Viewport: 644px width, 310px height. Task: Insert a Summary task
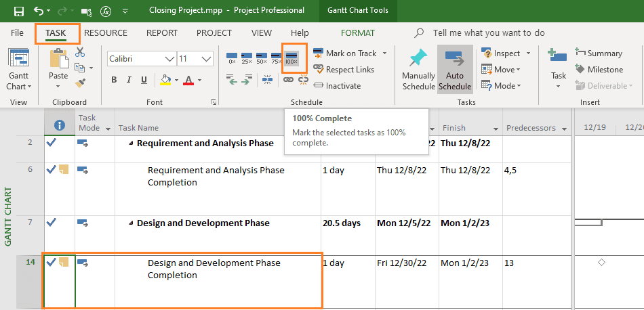point(599,53)
